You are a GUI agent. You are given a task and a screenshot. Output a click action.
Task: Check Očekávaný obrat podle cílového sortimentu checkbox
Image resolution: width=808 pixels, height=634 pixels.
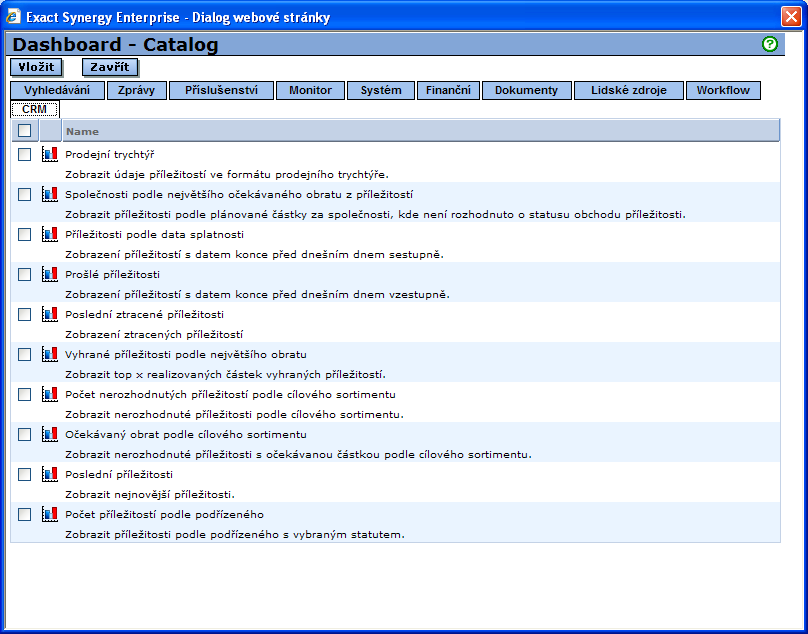(x=24, y=435)
